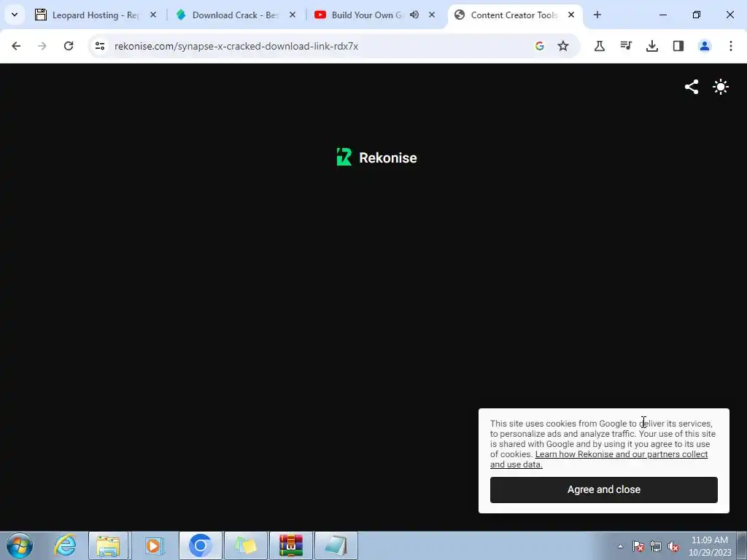Click the Google icon in the address bar
The width and height of the screenshot is (747, 560).
(x=539, y=46)
